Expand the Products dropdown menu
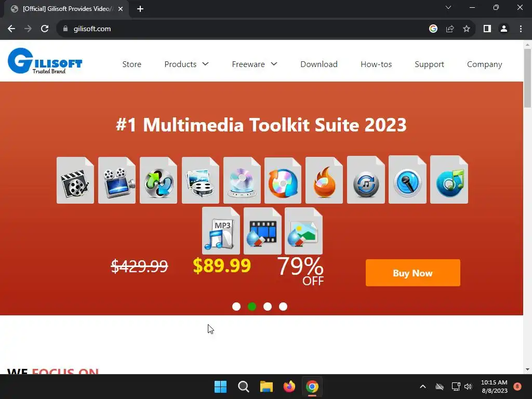The width and height of the screenshot is (532, 399). (187, 64)
